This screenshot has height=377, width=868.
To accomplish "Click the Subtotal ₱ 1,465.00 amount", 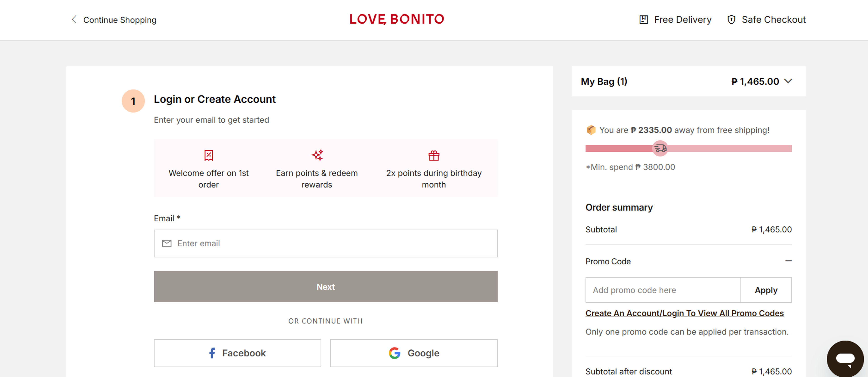I will coord(771,230).
